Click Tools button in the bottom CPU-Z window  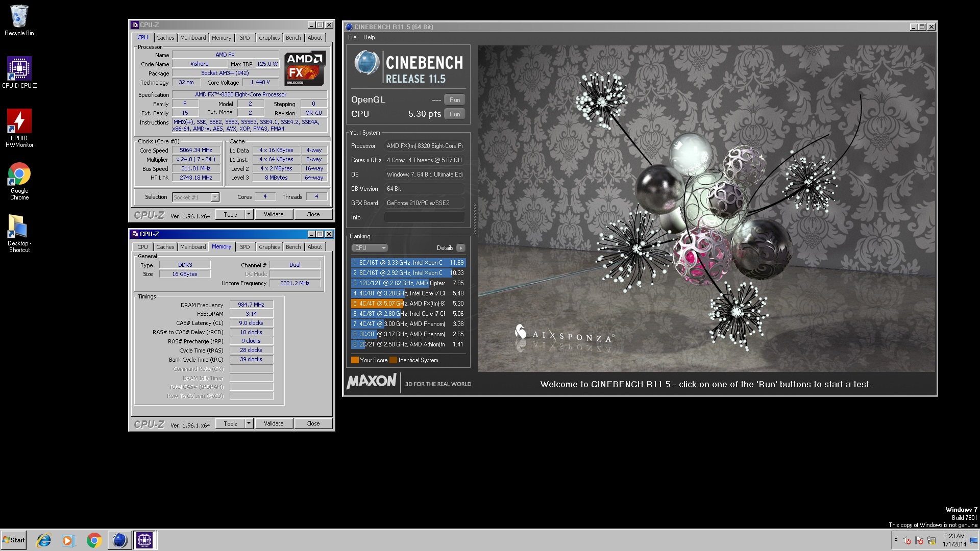(230, 424)
